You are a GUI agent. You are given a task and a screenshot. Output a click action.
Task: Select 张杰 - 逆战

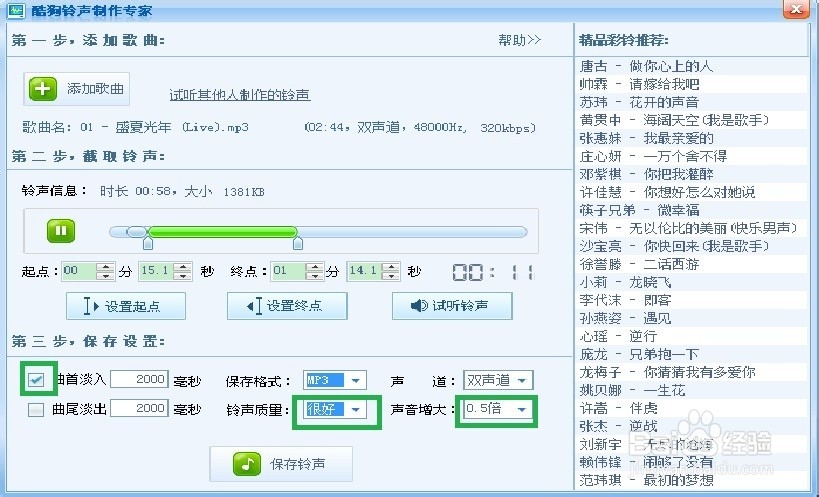691,427
